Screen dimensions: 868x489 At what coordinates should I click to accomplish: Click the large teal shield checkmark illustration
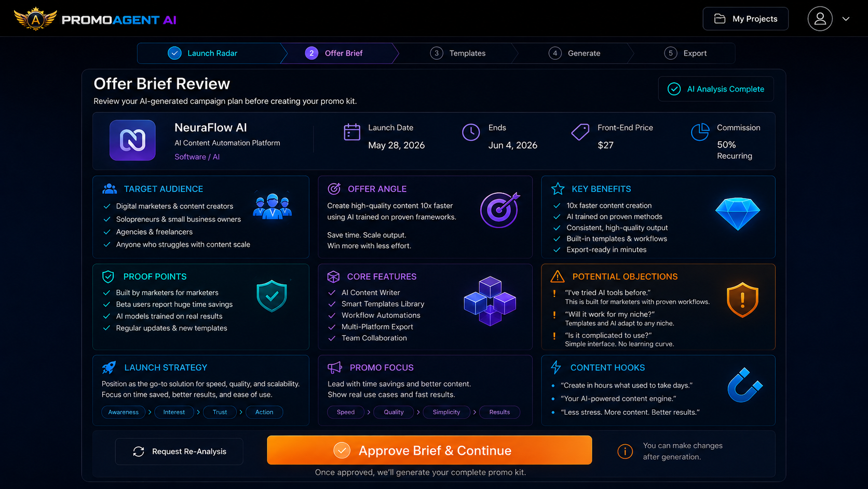272,296
